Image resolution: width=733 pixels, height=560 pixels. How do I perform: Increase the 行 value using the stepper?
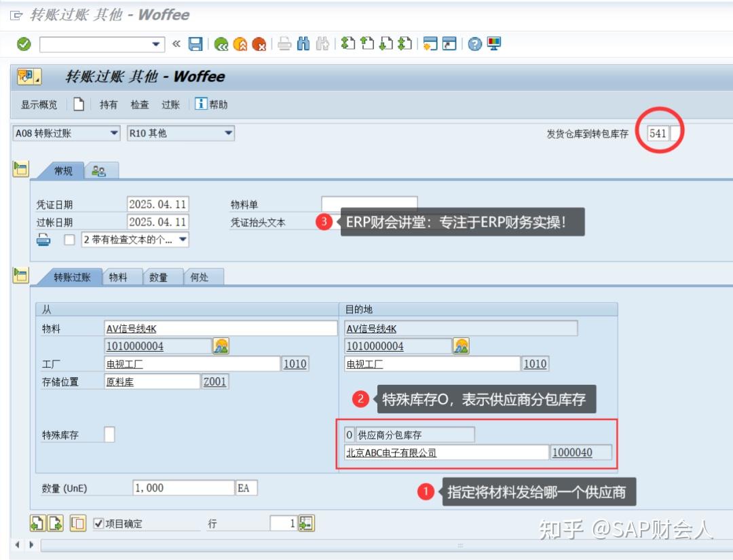point(306,523)
